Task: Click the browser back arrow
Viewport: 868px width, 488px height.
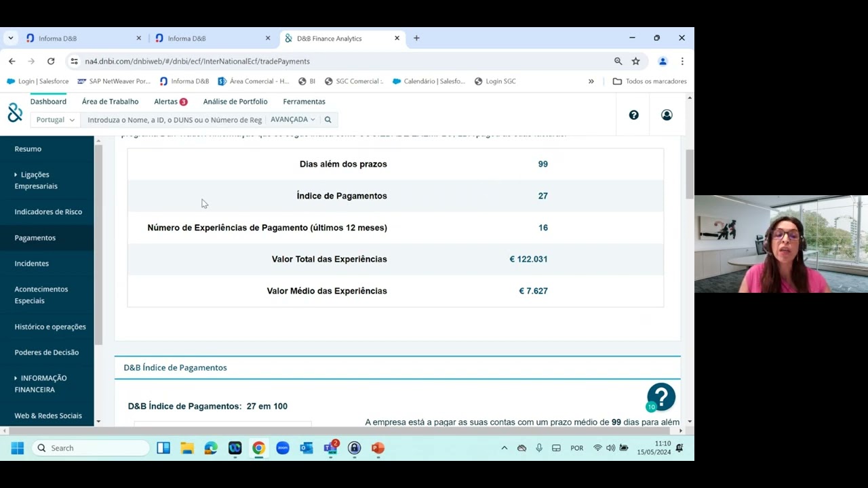Action: 12,61
